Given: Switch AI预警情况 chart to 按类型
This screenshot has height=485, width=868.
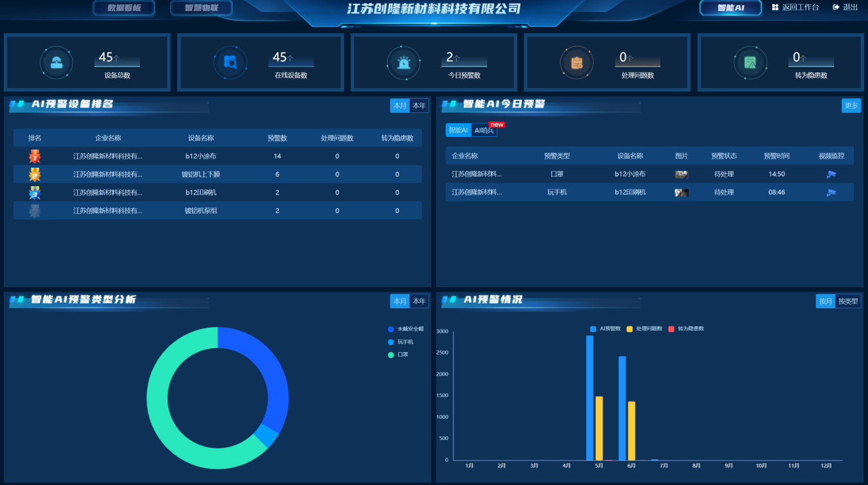Looking at the screenshot, I should click(848, 301).
